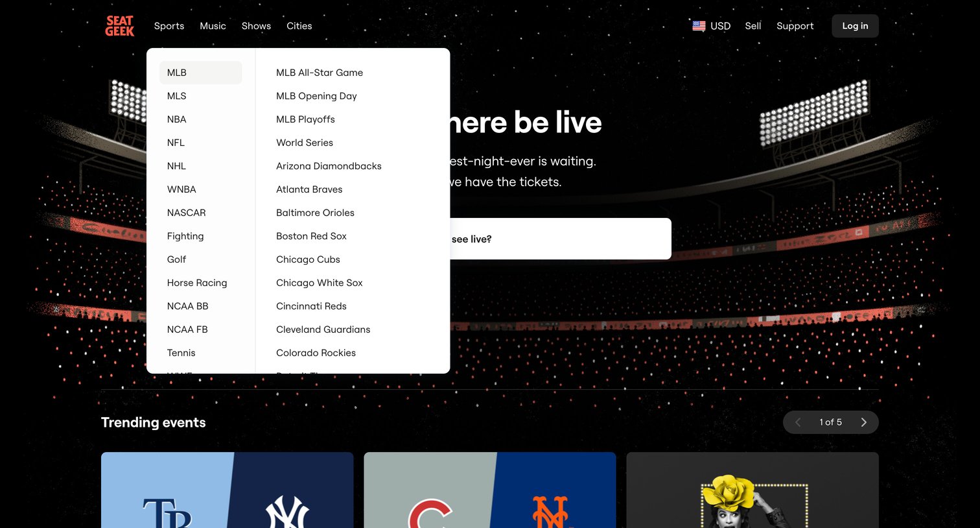
Task: Click the Log in button
Action: pos(855,26)
